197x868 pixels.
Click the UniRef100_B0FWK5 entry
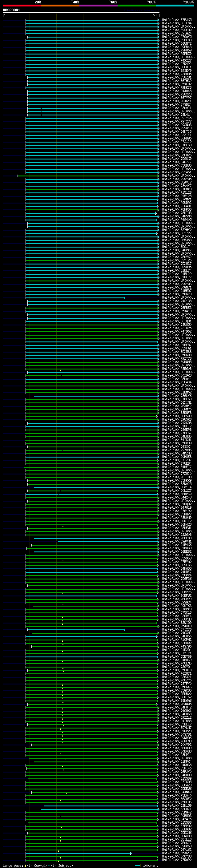tap(177, 155)
